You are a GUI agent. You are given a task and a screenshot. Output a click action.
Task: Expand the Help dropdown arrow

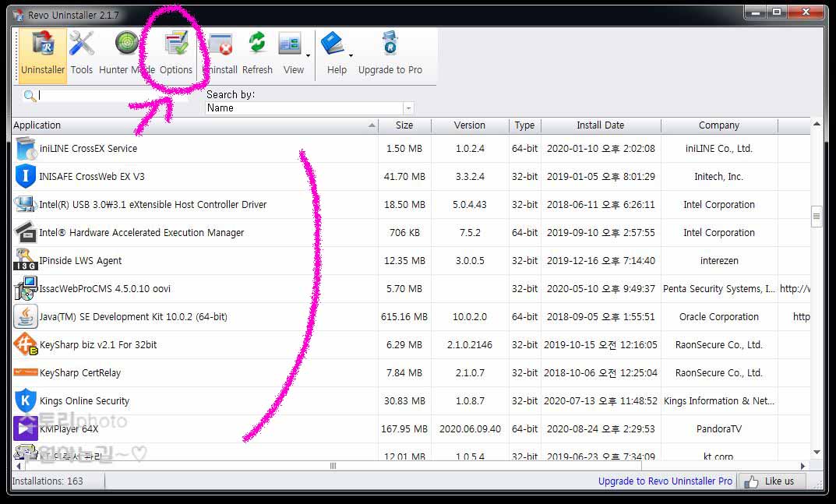point(351,55)
